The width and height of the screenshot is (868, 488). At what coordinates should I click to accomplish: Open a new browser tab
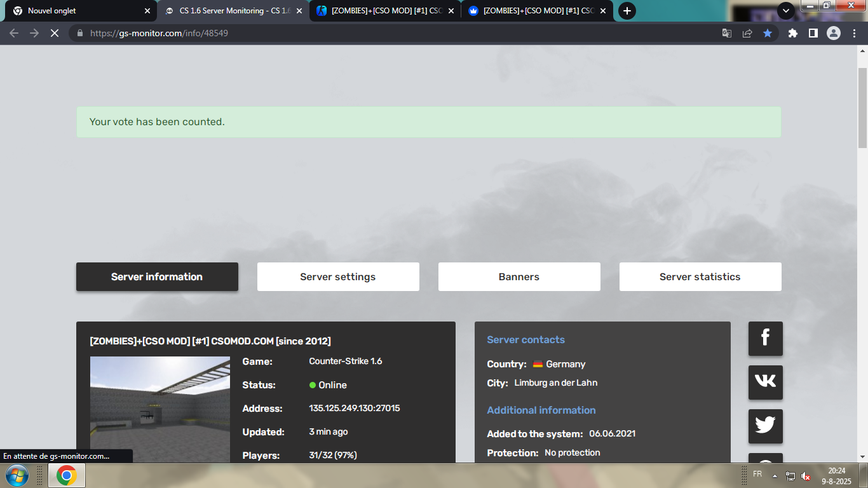pyautogui.click(x=627, y=11)
